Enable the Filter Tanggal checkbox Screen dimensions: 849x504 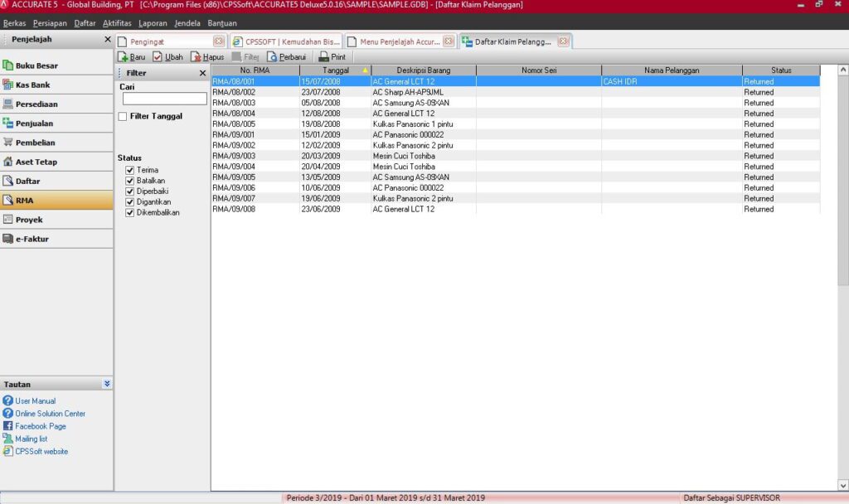[123, 117]
